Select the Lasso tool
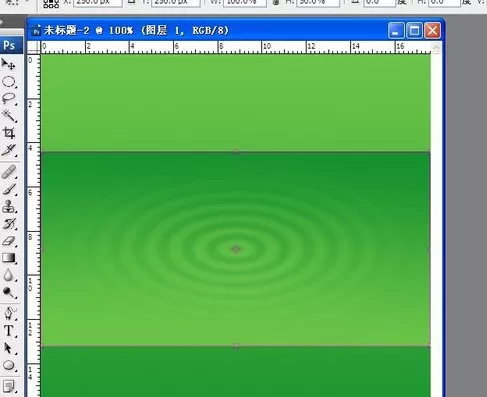 tap(9, 99)
